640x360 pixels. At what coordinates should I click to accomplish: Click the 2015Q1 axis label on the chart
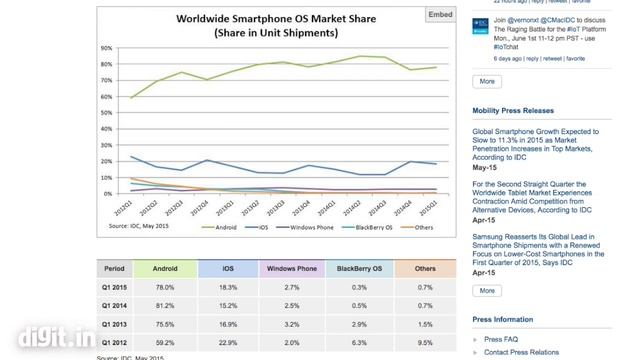(428, 208)
